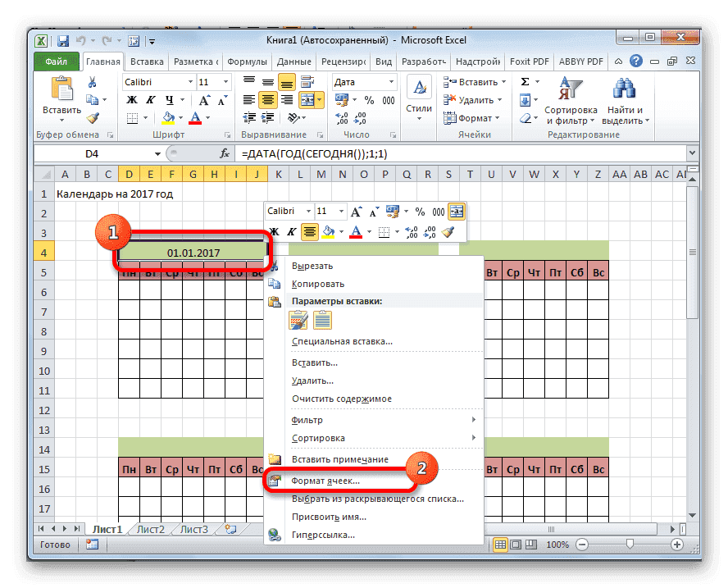Click the Увеличить разрядность decimal icon
This screenshot has height=588, width=728.
pyautogui.click(x=340, y=118)
